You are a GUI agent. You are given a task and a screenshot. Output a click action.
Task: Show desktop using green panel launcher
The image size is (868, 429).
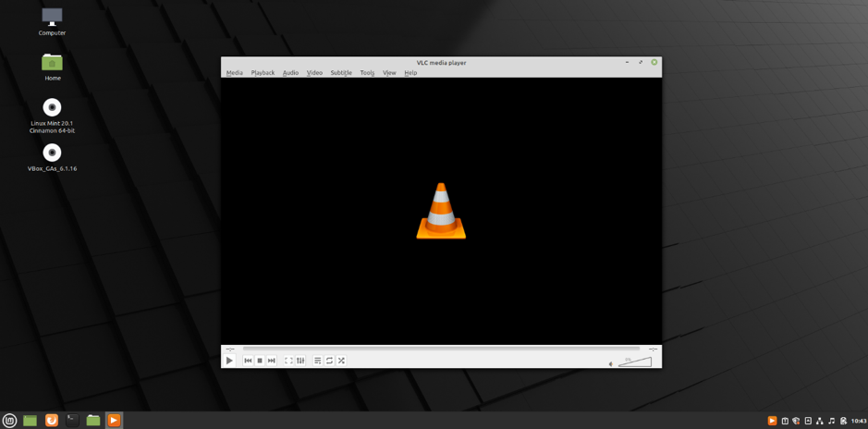pyautogui.click(x=30, y=421)
